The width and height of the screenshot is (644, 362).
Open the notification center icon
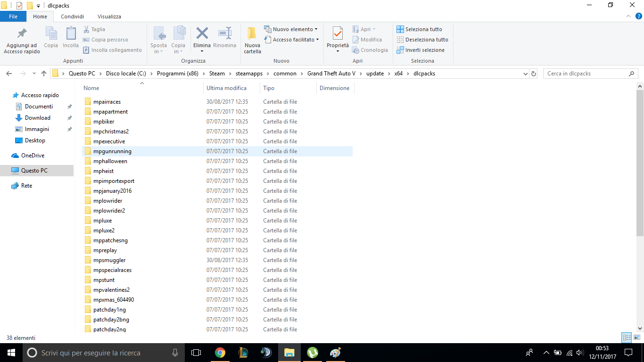tap(628, 353)
